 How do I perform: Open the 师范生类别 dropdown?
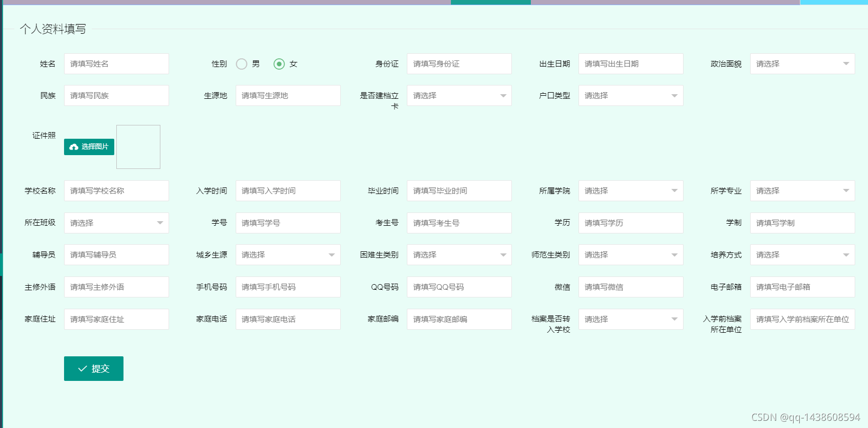click(x=631, y=255)
